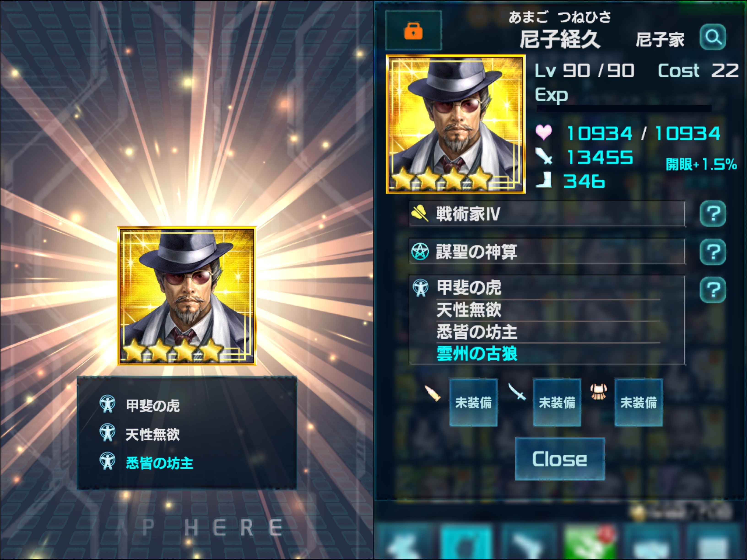Open the magnifier search icon
Viewport: 747px width, 560px height.
tap(713, 37)
